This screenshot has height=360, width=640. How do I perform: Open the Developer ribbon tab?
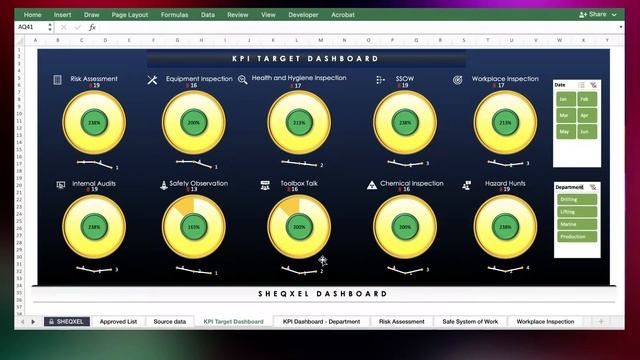tap(303, 15)
